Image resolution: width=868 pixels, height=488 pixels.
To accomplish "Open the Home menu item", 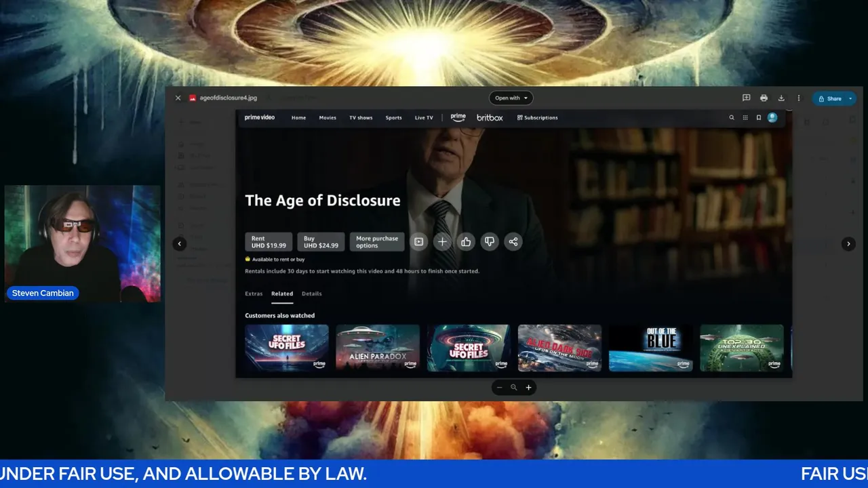I will coord(298,118).
